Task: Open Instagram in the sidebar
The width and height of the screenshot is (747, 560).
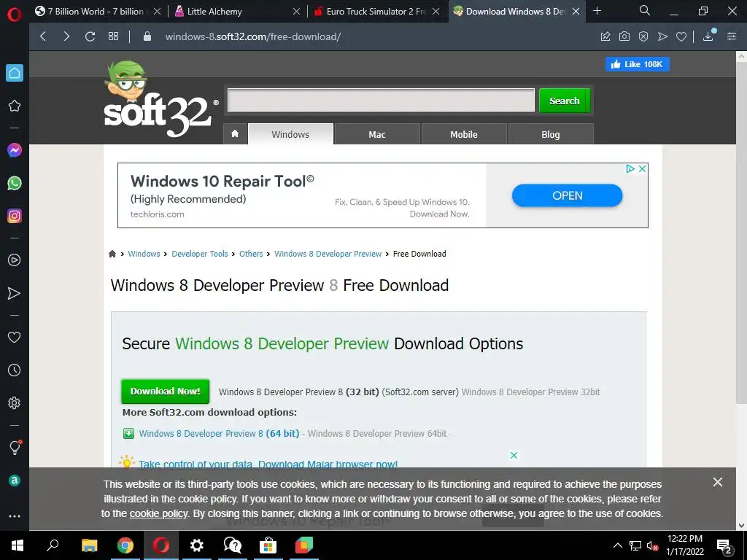Action: [15, 216]
